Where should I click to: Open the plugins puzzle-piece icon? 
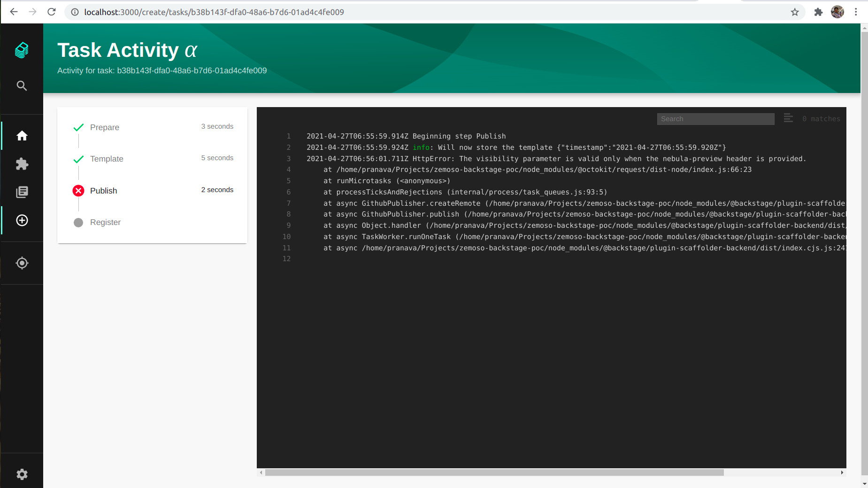coord(22,164)
